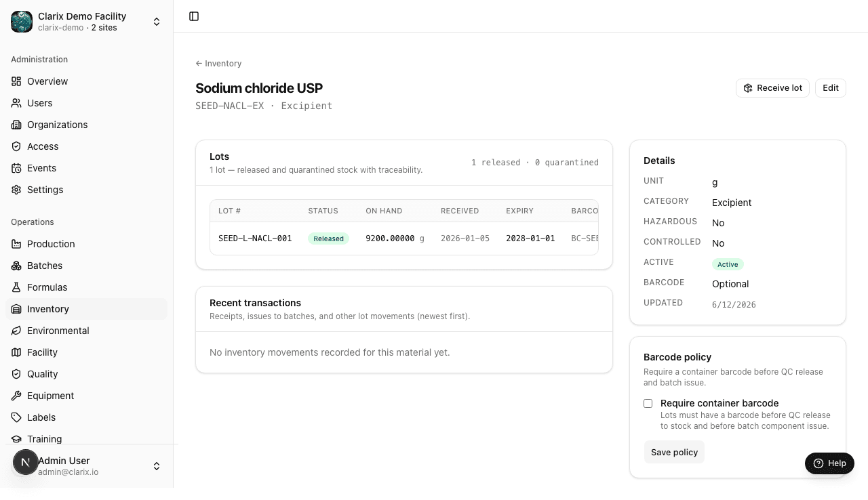Open Equipment wrench icon
The width and height of the screenshot is (868, 500).
[x=16, y=396]
